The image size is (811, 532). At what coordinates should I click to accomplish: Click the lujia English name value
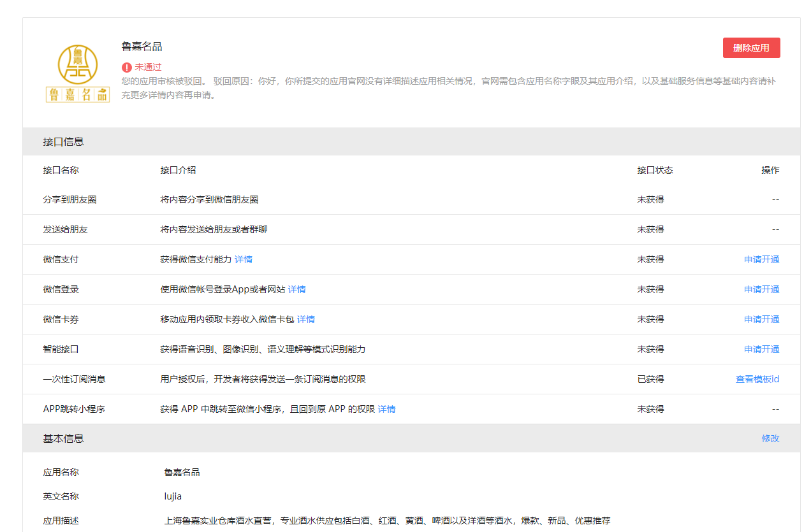[x=173, y=496]
